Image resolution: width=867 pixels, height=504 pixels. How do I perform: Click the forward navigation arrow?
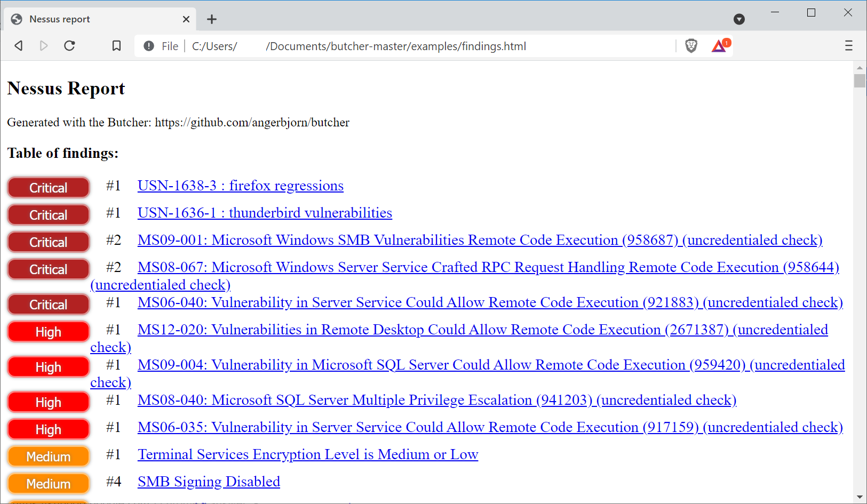[x=44, y=46]
